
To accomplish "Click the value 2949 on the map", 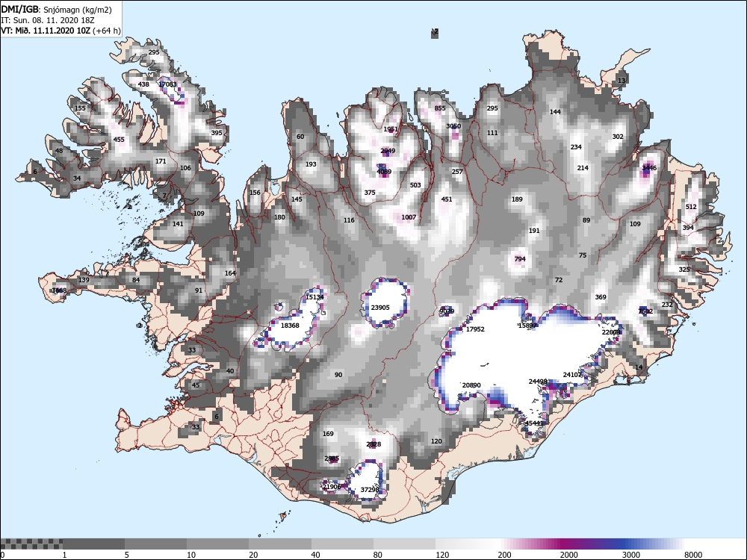I will 388,151.
